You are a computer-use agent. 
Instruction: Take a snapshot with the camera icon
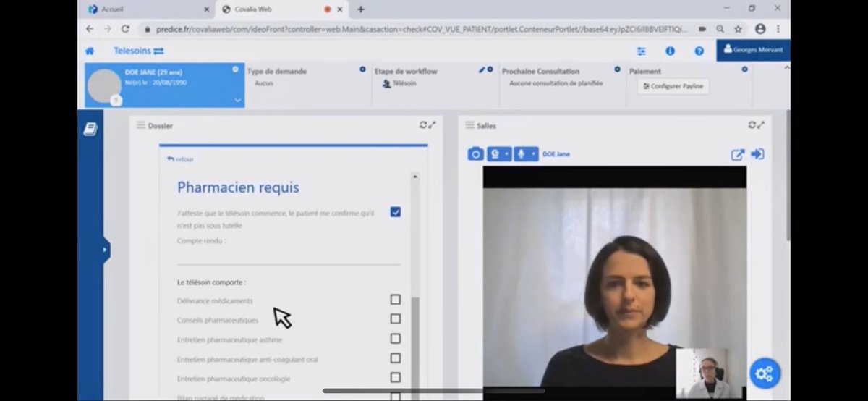475,154
